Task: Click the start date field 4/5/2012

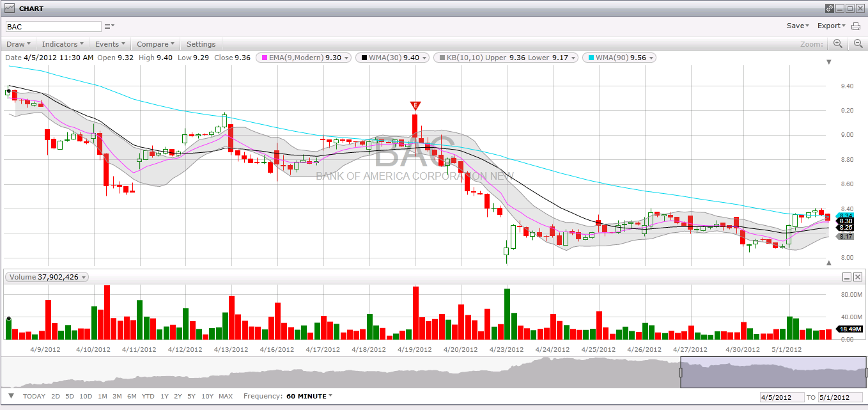Action: 782,397
